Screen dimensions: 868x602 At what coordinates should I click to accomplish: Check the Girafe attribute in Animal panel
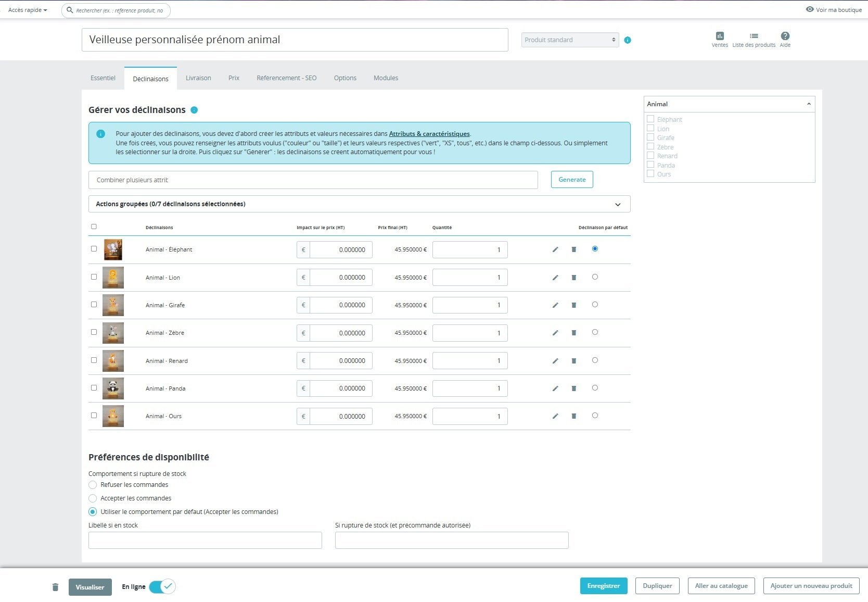point(650,137)
